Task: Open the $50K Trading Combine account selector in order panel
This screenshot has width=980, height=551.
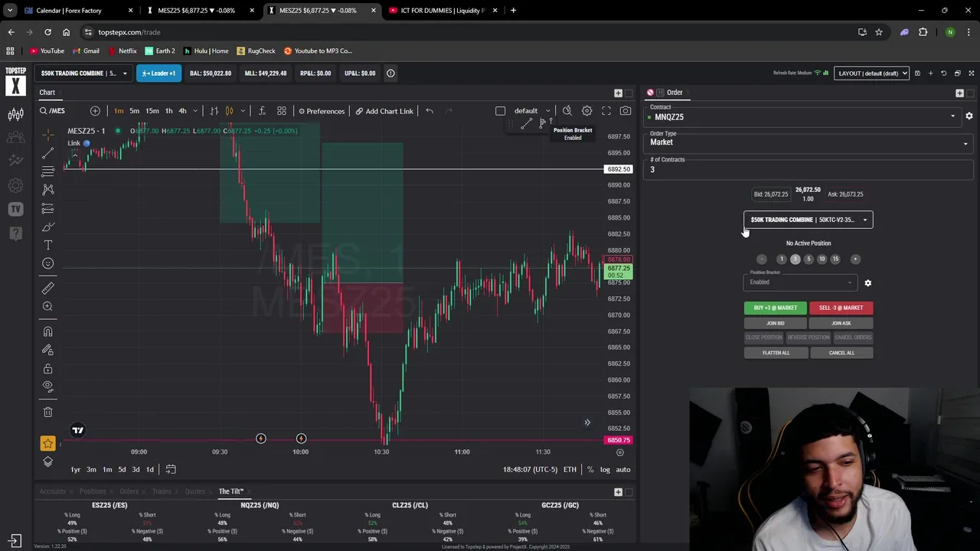Action: 808,220
